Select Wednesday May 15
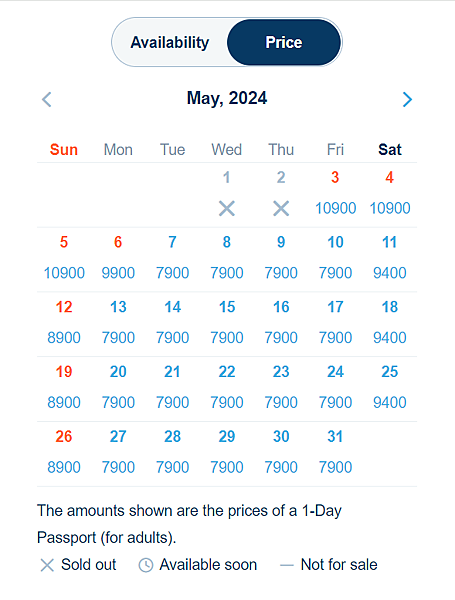 tap(227, 324)
